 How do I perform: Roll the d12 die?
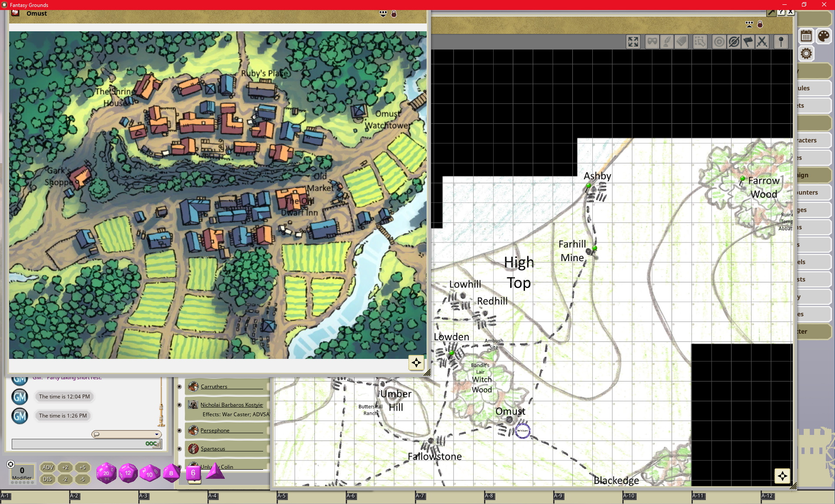pos(128,473)
